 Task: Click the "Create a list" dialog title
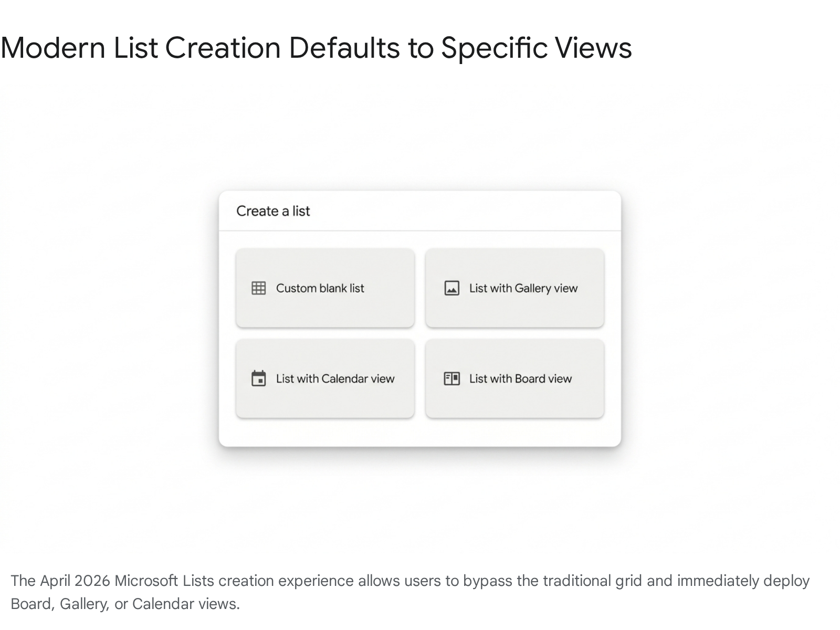coord(273,211)
